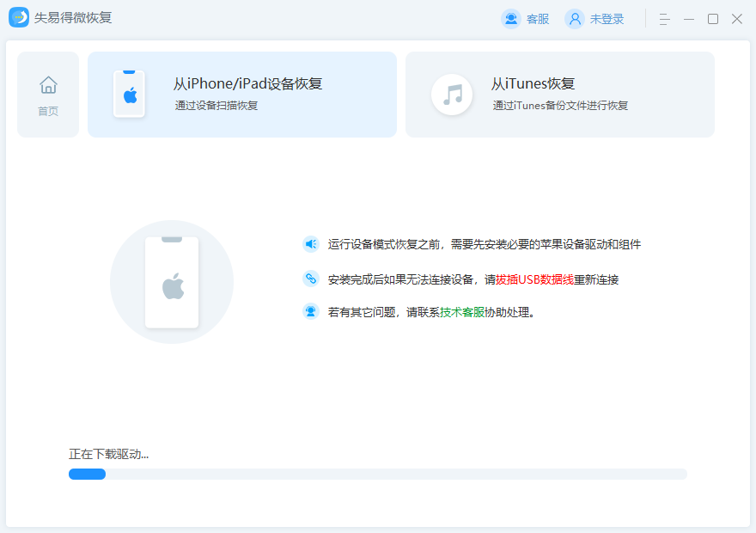Viewport: 756px width, 533px height.
Task: Open the green 技术客服 link
Action: click(462, 312)
